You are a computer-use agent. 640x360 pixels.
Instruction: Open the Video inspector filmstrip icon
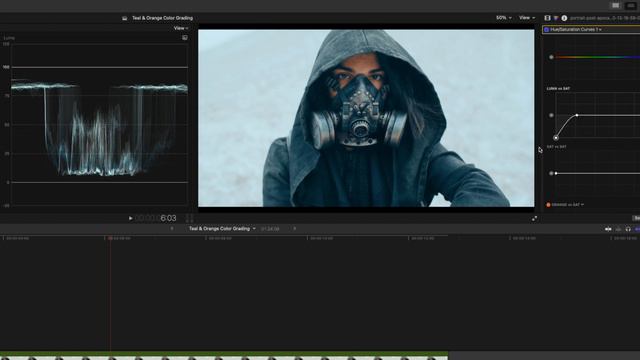tap(547, 18)
